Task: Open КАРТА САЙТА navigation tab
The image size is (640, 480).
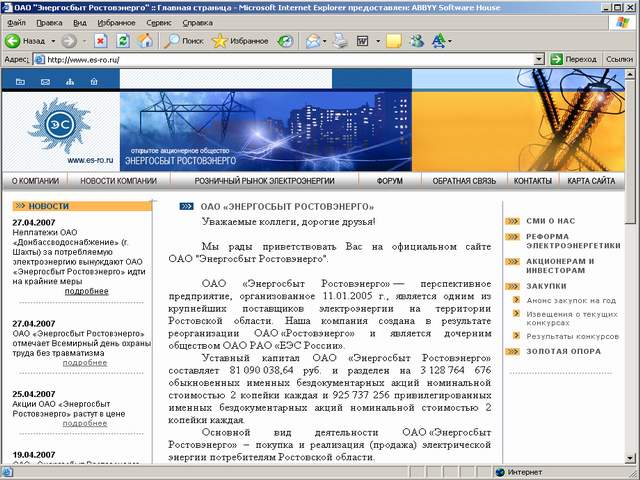Action: click(591, 181)
